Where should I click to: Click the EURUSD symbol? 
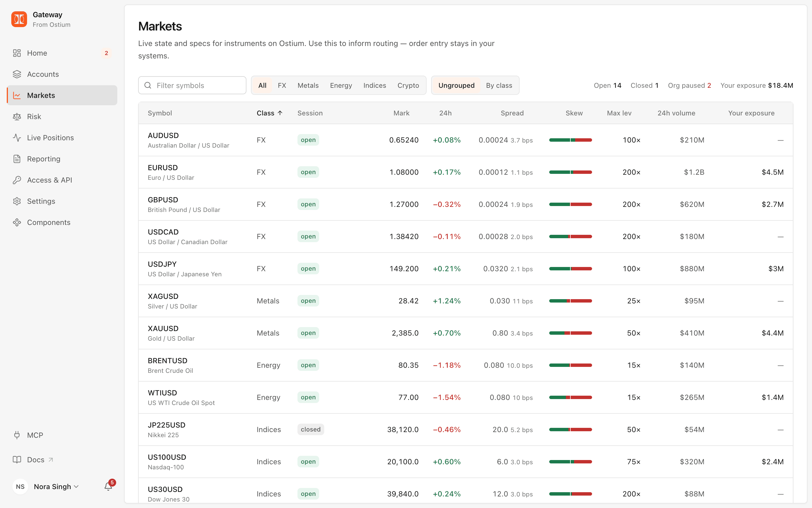[x=163, y=168]
